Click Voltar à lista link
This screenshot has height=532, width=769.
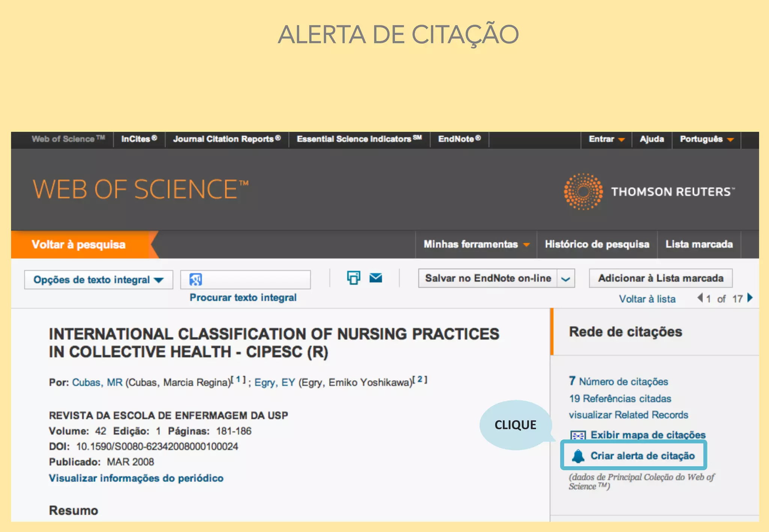(647, 299)
